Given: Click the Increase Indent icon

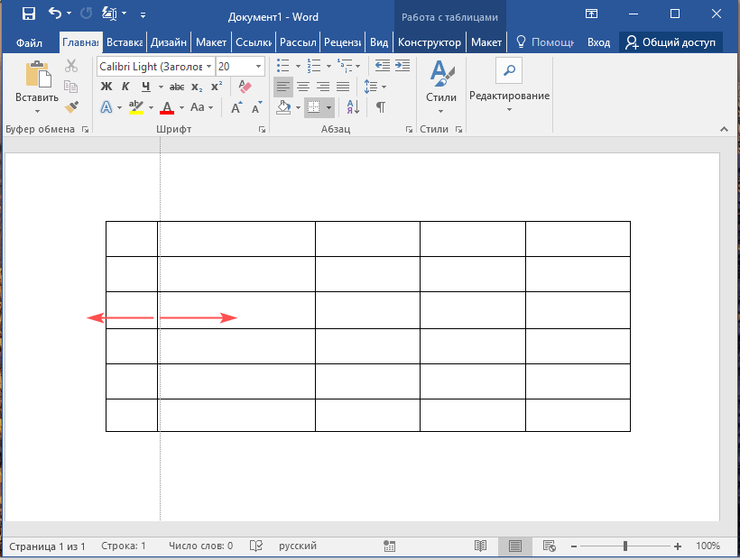Looking at the screenshot, I should point(403,66).
